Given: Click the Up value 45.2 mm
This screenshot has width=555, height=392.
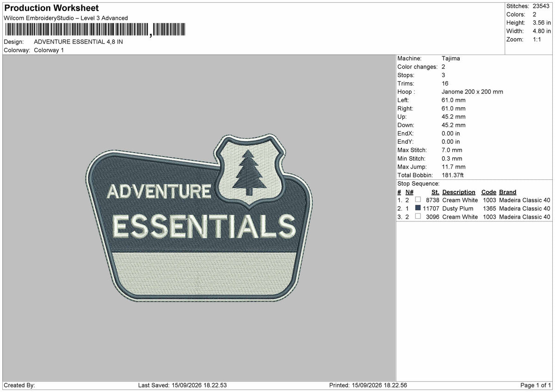Looking at the screenshot, I should (x=454, y=116).
